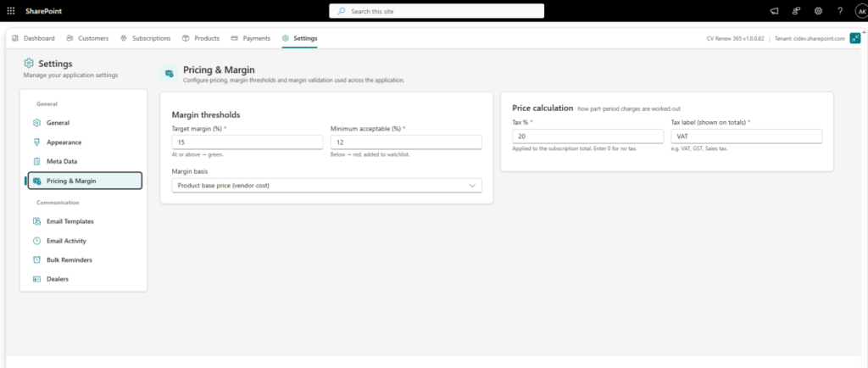
Task: Click the Appearance sidebar brush icon
Action: coord(36,142)
